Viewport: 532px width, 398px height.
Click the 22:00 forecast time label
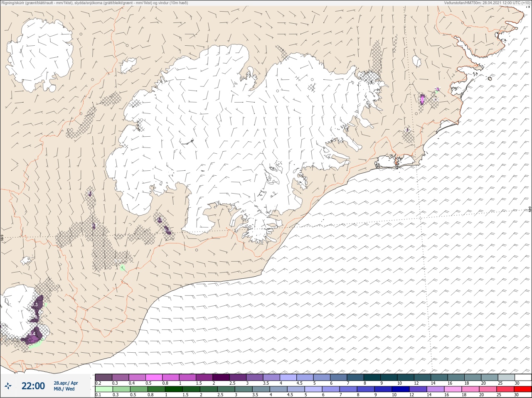click(33, 386)
